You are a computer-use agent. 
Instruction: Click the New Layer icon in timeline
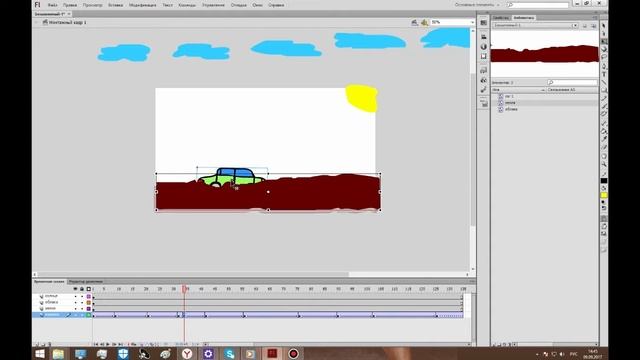pyautogui.click(x=36, y=344)
